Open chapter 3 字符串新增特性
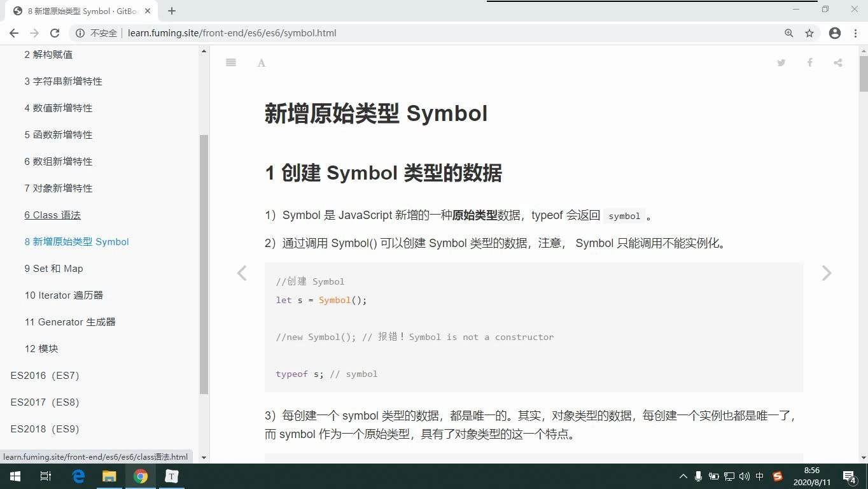The width and height of the screenshot is (868, 489). (x=63, y=81)
